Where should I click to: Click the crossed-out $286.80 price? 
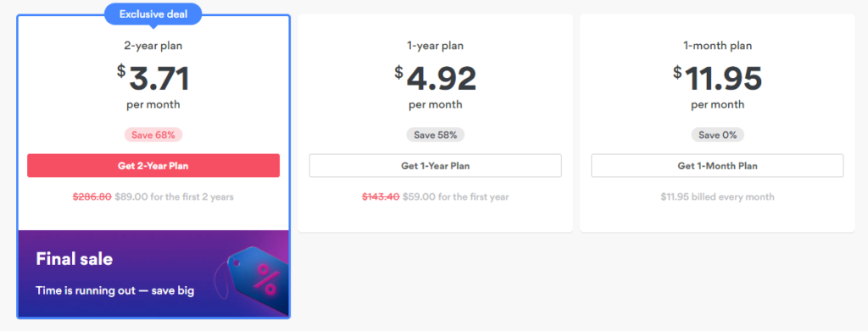coord(92,196)
